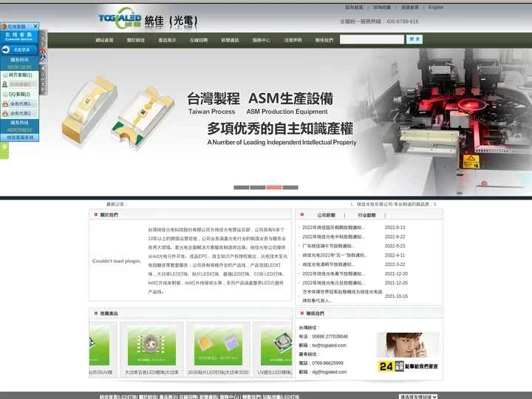The height and width of the screenshot is (399, 532).
Task: Click red icon beside 關於我們 heading
Action: (95, 214)
